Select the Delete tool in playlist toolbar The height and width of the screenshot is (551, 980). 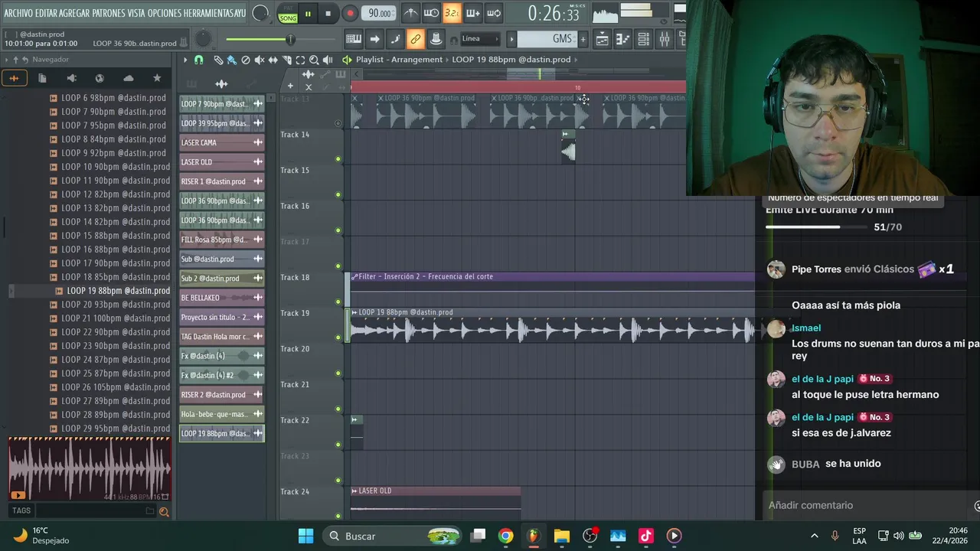[x=246, y=60]
